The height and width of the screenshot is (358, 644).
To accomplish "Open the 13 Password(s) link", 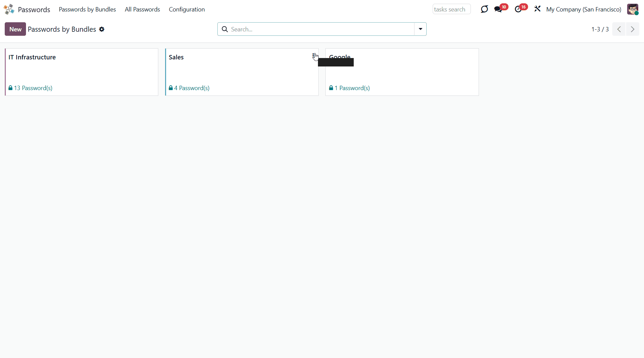I will pyautogui.click(x=33, y=88).
